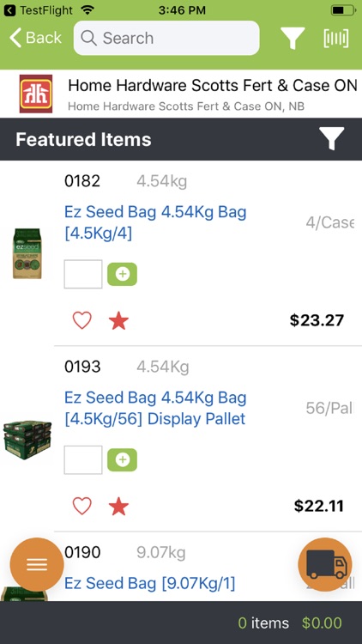Screen dimensions: 362x644
Task: Focus the Search field
Action: [166, 38]
